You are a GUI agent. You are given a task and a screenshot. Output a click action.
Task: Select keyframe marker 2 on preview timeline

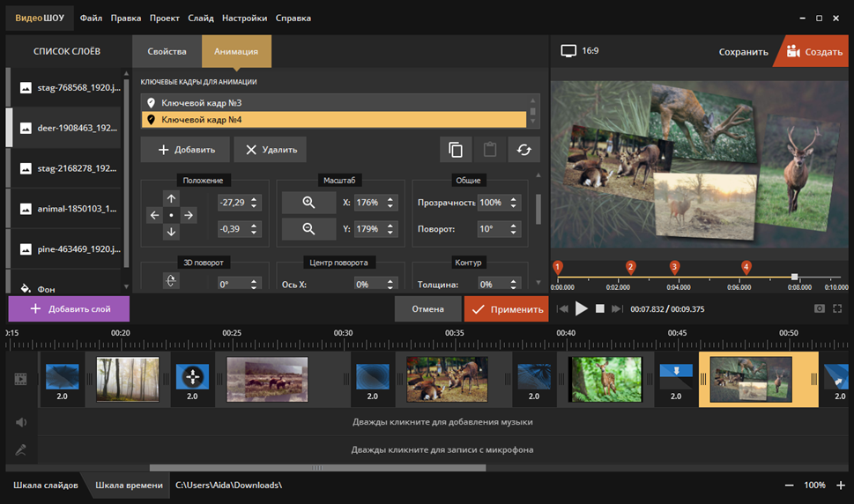point(631,267)
